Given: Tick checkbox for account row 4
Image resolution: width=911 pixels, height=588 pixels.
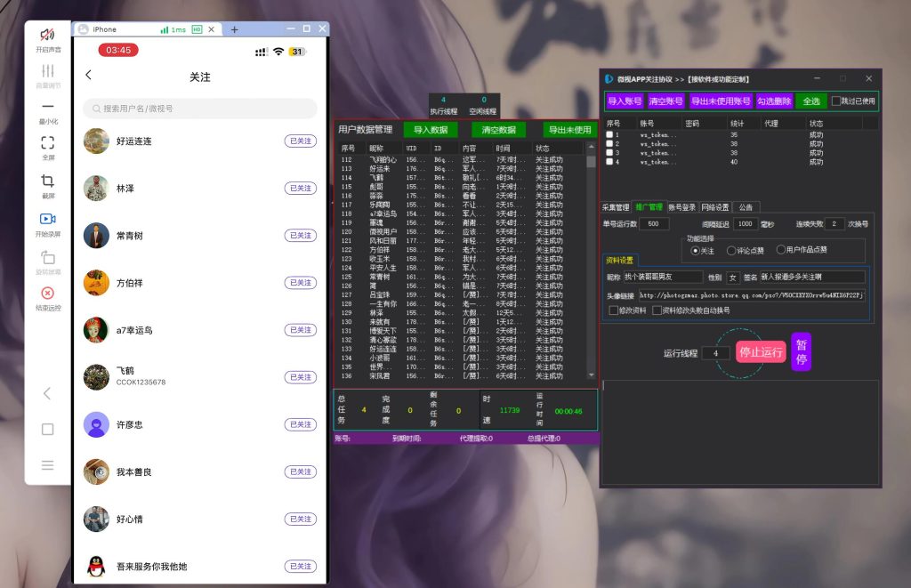Looking at the screenshot, I should click(609, 162).
